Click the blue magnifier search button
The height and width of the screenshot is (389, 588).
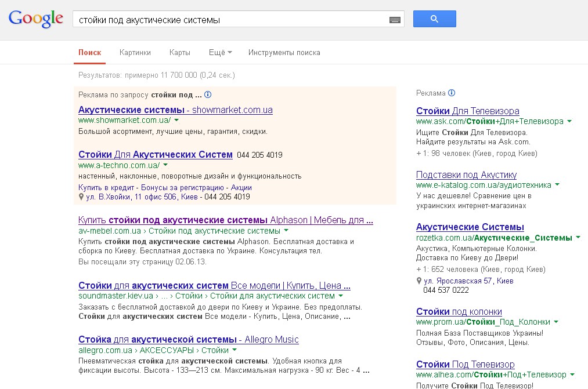[x=435, y=19]
